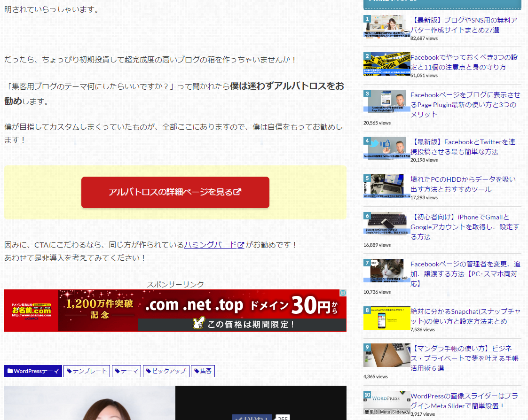Open the rank 2 Facebook warning thumbnail
This screenshot has height=420, width=528.
point(386,64)
